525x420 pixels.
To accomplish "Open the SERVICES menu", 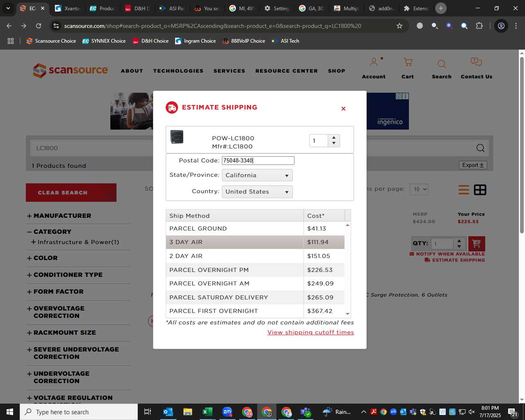I will (229, 71).
